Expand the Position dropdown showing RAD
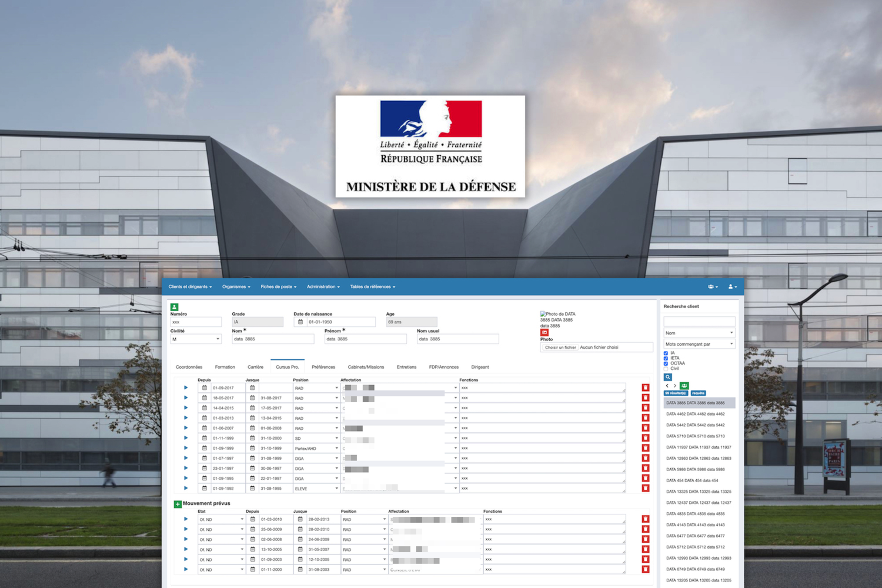 316,387
